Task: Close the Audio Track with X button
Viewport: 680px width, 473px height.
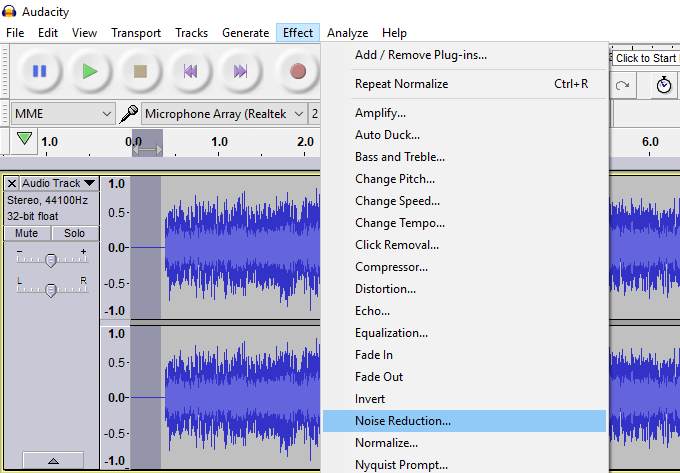Action: coord(12,183)
